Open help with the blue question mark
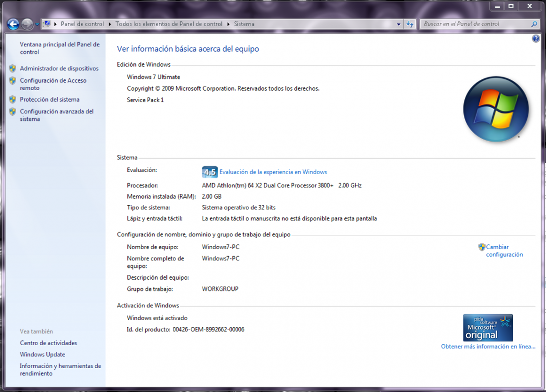Viewport: 546px width, 392px height. click(x=536, y=38)
